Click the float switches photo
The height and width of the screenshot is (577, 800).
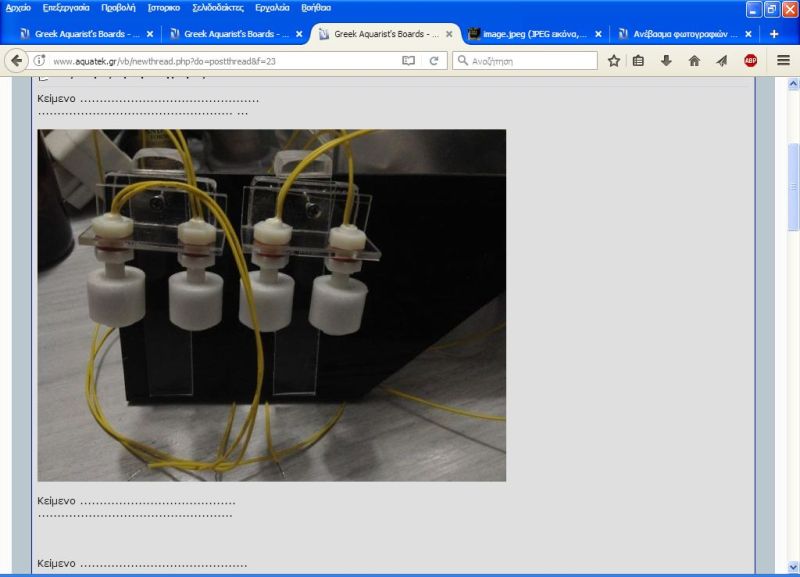(271, 305)
